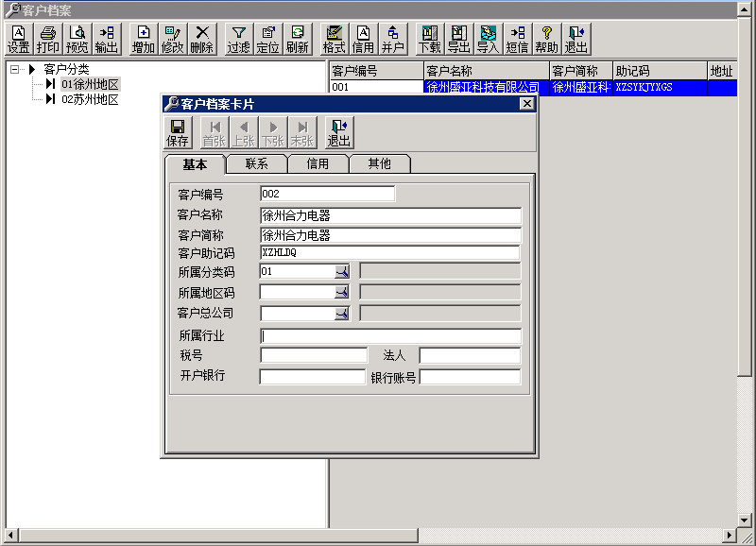The height and width of the screenshot is (546, 756).
Task: Click the horizontal scrollbar left arrow
Action: click(12, 535)
